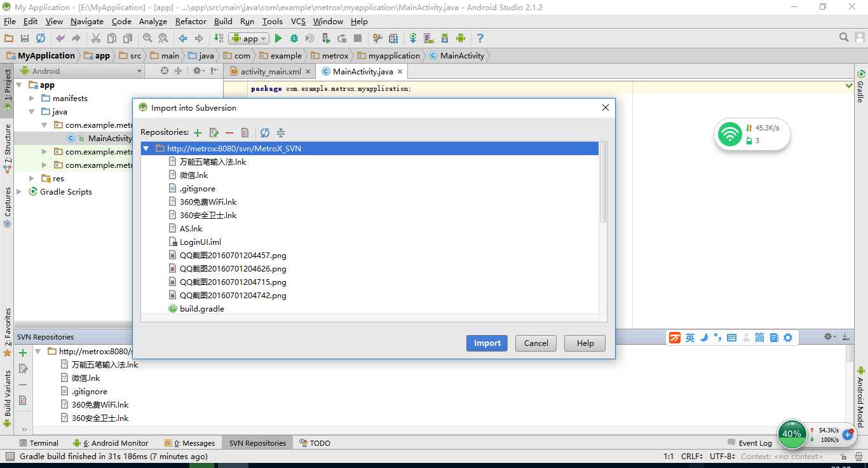Click the Stop square icon in toolbar

click(x=358, y=38)
